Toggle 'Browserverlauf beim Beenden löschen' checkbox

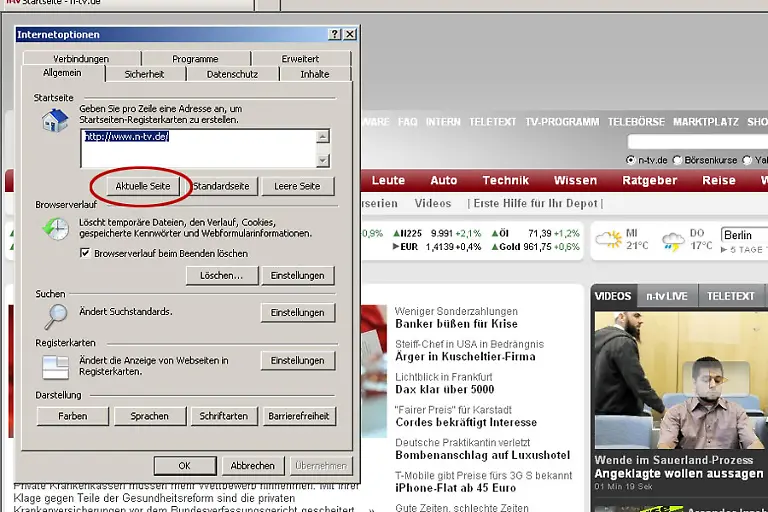click(x=85, y=254)
